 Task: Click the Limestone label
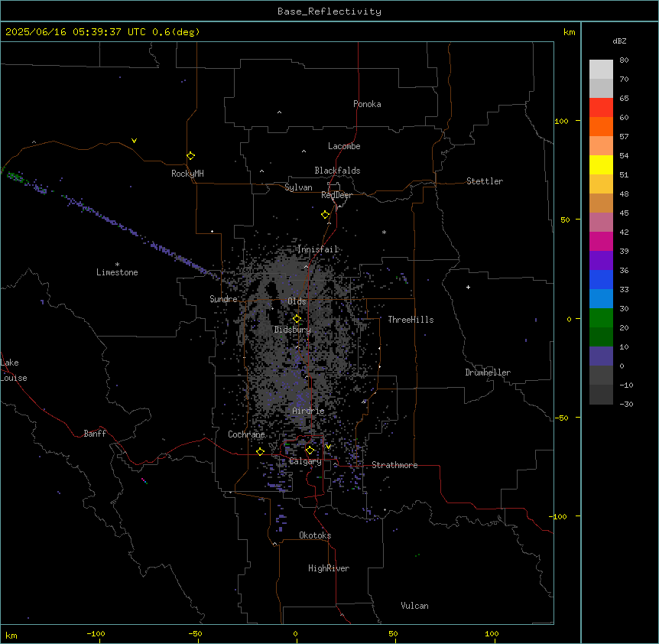click(x=117, y=272)
